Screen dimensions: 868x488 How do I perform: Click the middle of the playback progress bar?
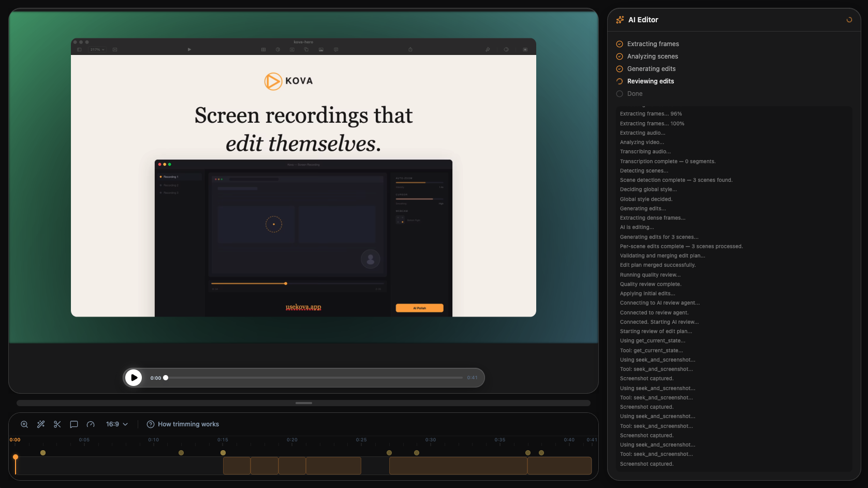coord(314,378)
